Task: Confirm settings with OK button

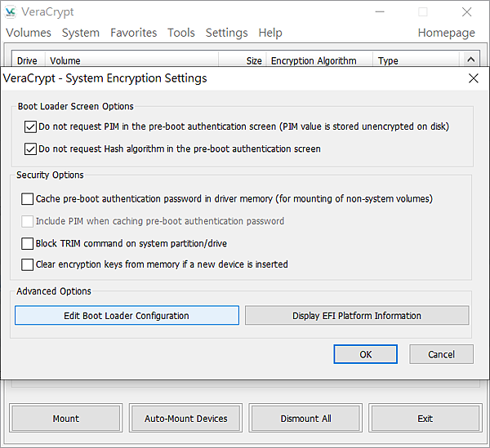Action: click(365, 354)
